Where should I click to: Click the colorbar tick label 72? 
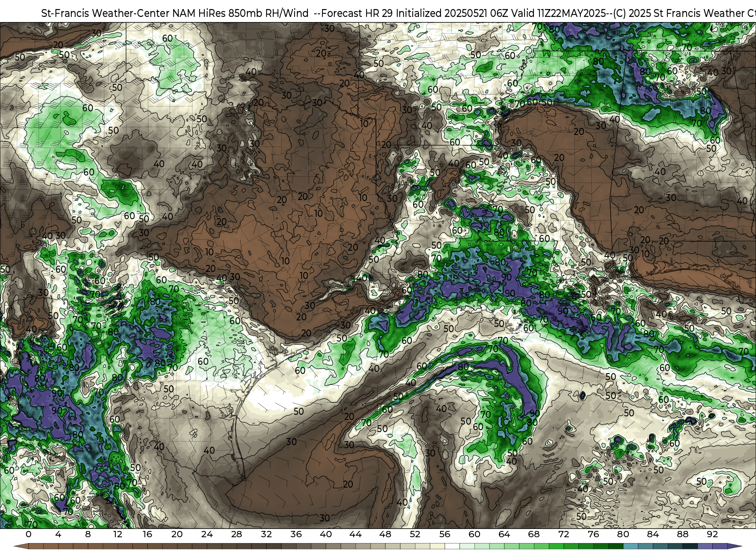point(563,534)
